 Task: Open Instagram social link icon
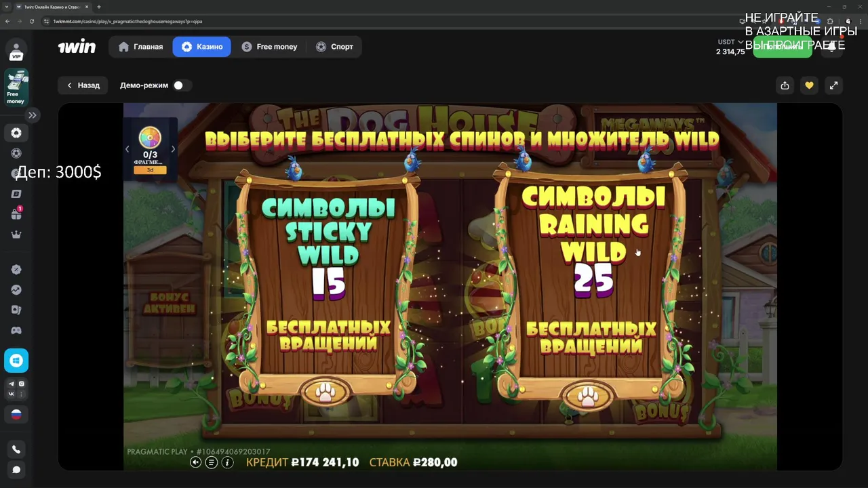(x=21, y=384)
